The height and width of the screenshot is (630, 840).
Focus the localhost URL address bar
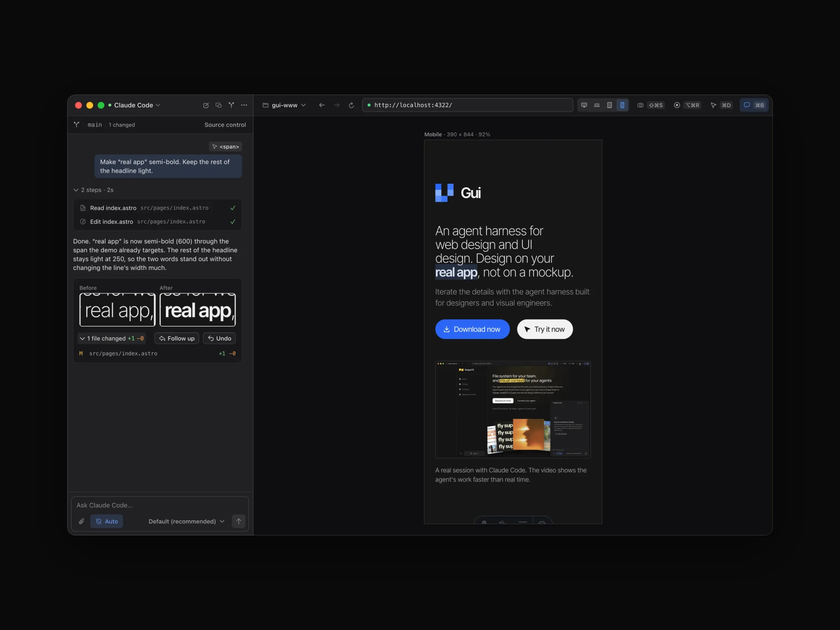468,105
